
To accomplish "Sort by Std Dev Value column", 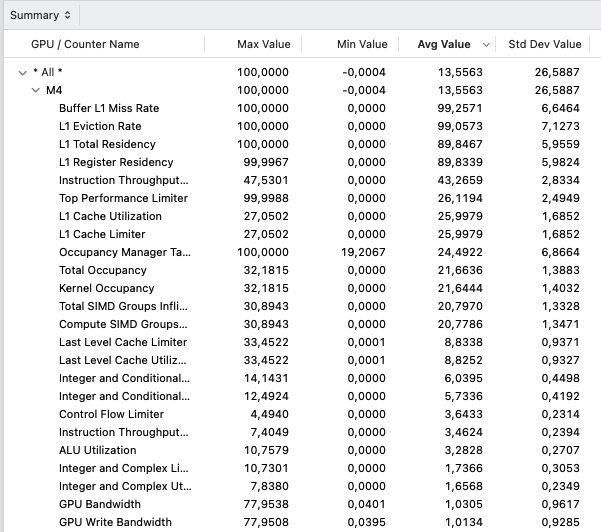I will click(545, 44).
